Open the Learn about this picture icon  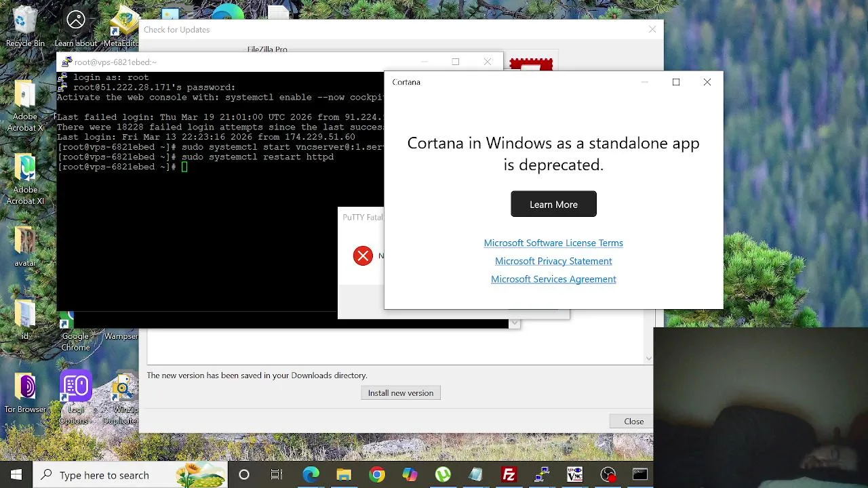tap(75, 26)
